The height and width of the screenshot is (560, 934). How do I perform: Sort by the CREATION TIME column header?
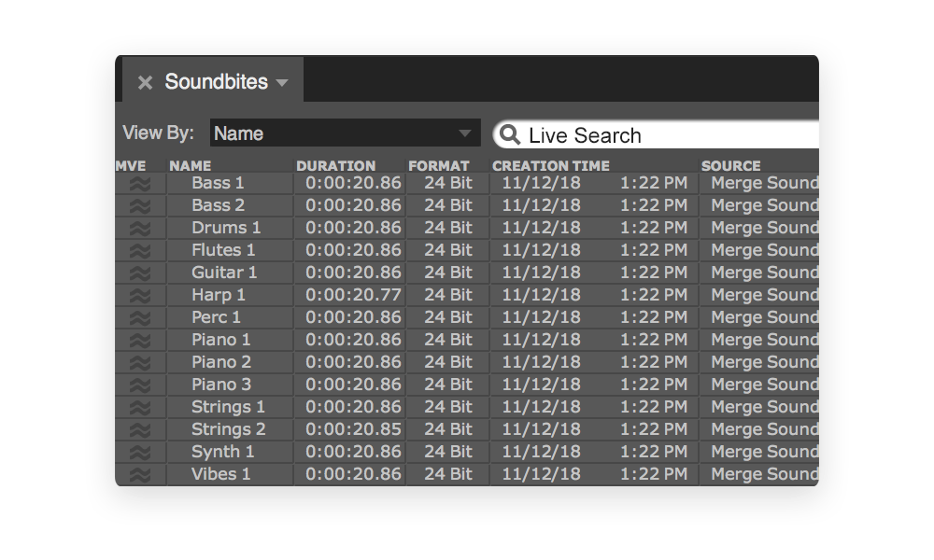[551, 166]
